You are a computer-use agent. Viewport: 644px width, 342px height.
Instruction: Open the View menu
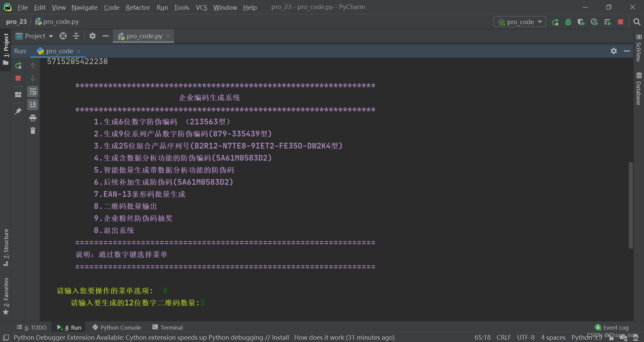(x=59, y=7)
